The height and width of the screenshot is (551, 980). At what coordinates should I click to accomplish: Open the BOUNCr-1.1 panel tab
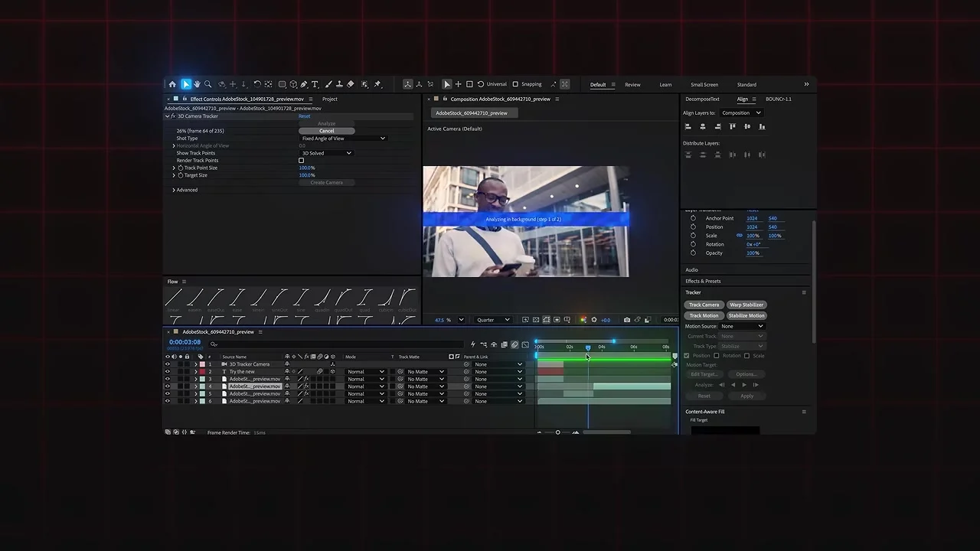(779, 99)
